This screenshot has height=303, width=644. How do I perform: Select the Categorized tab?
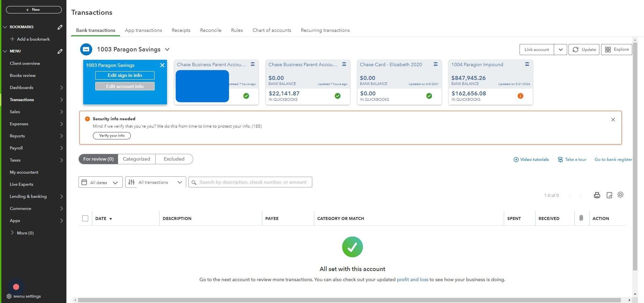pos(137,159)
